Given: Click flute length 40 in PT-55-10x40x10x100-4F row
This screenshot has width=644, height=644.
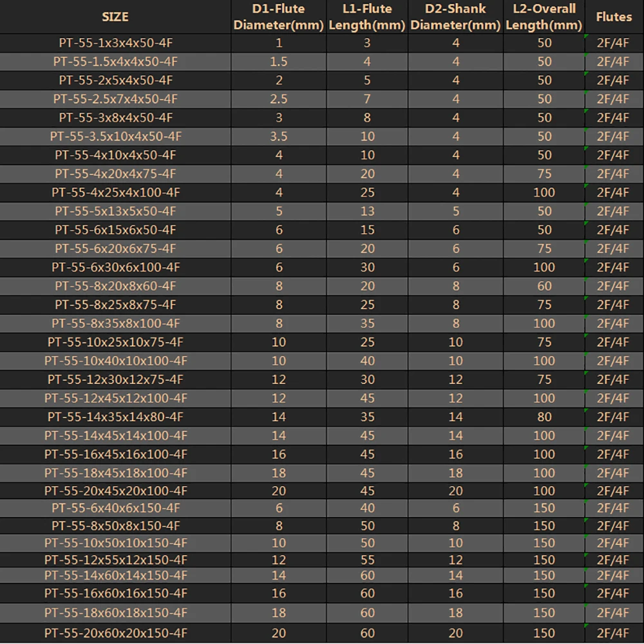Looking at the screenshot, I should coord(367,361).
